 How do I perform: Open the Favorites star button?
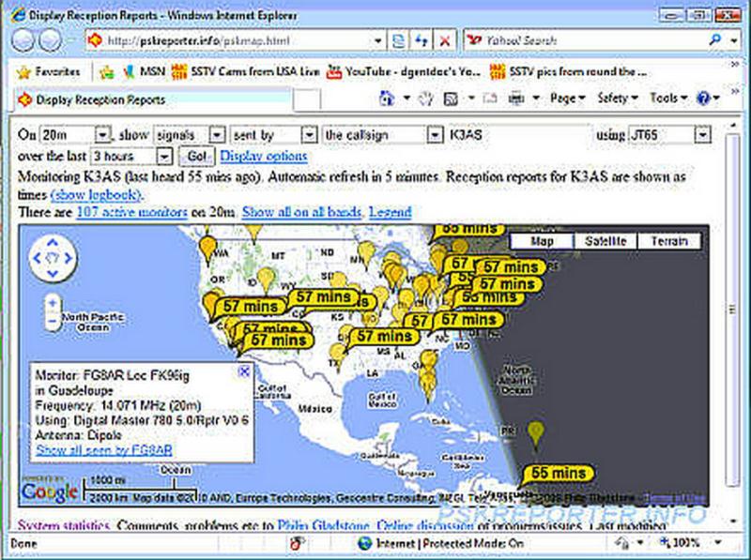click(48, 72)
